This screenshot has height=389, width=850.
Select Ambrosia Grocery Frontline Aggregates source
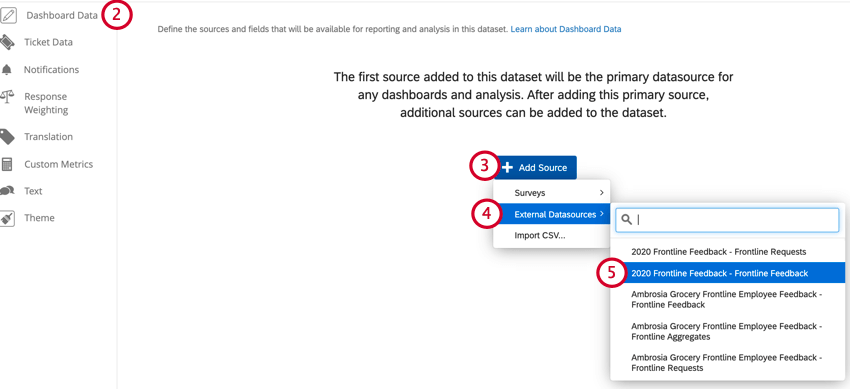click(727, 331)
